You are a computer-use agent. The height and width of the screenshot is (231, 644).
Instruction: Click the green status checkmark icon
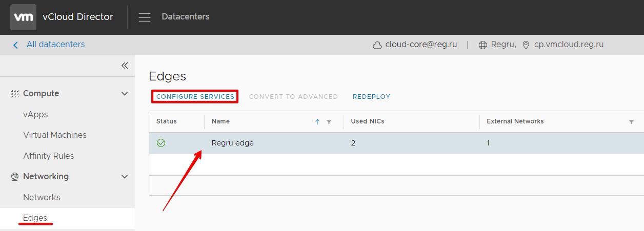161,143
